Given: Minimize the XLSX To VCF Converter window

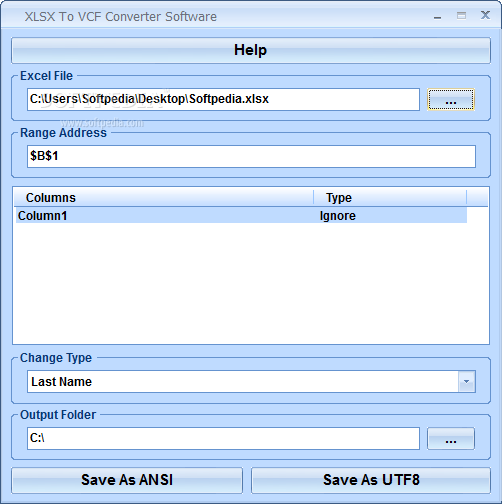Looking at the screenshot, I should click(438, 17).
